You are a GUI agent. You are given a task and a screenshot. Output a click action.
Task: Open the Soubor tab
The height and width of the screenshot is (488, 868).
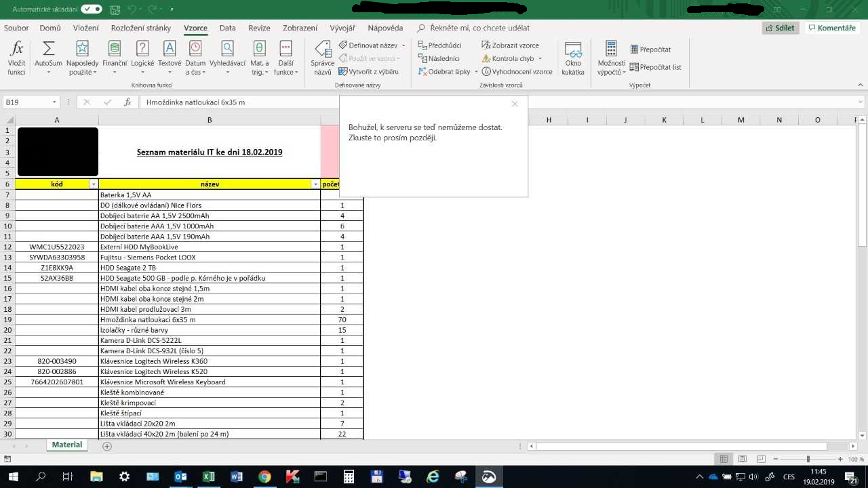pyautogui.click(x=16, y=28)
